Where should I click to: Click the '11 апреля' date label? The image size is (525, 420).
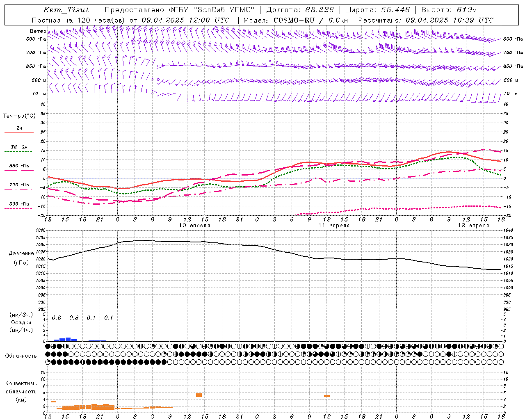[x=334, y=226]
